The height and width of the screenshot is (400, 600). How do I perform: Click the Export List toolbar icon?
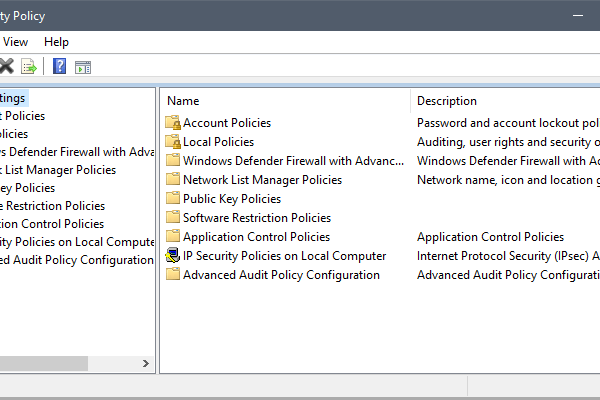pos(29,66)
